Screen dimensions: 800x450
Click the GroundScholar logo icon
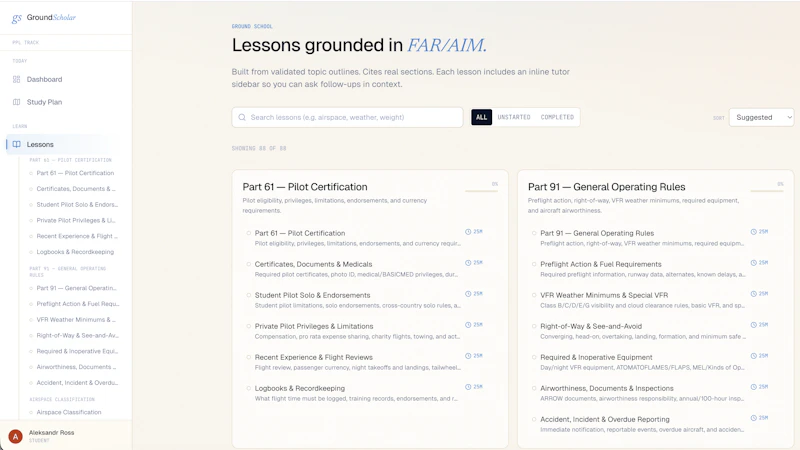click(17, 18)
